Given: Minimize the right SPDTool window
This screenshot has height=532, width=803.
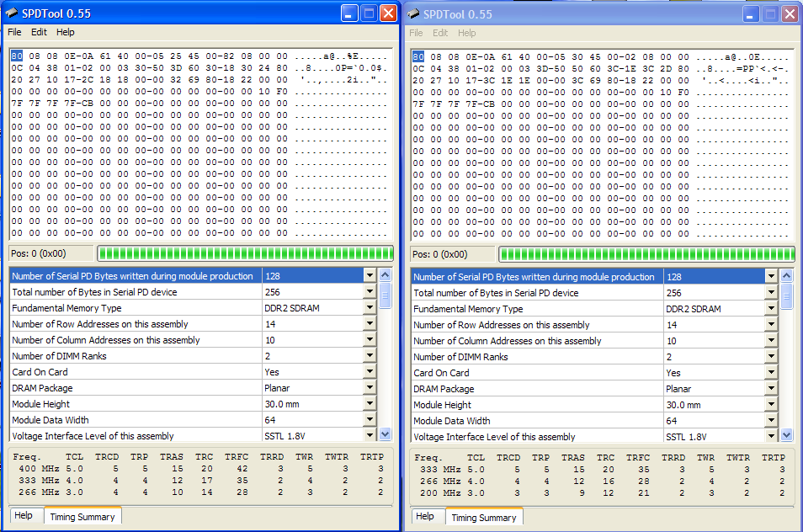Looking at the screenshot, I should [751, 14].
